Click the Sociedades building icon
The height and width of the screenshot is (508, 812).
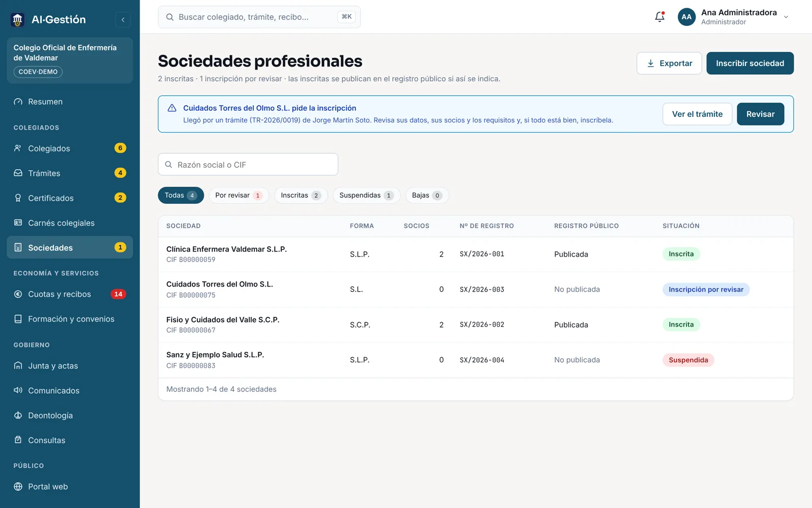point(18,247)
